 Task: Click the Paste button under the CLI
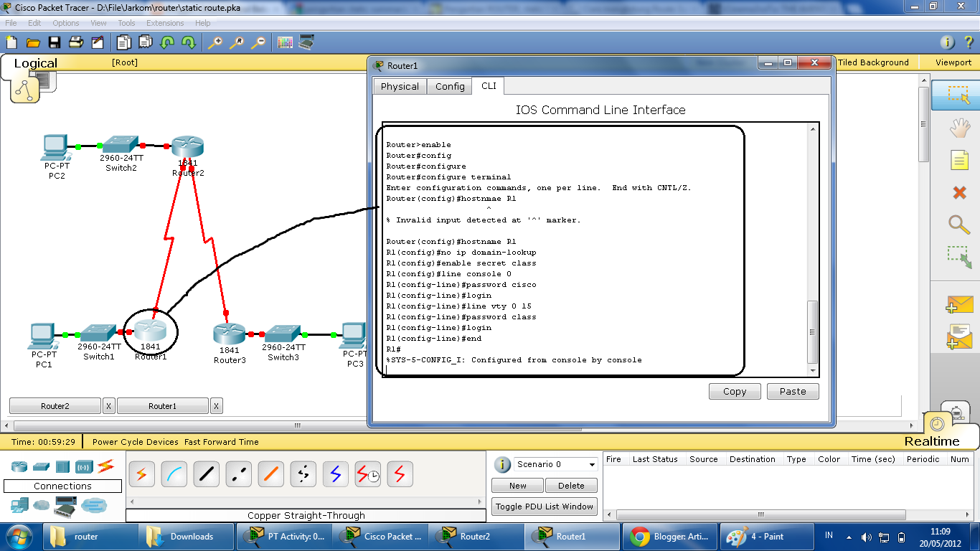(x=793, y=391)
